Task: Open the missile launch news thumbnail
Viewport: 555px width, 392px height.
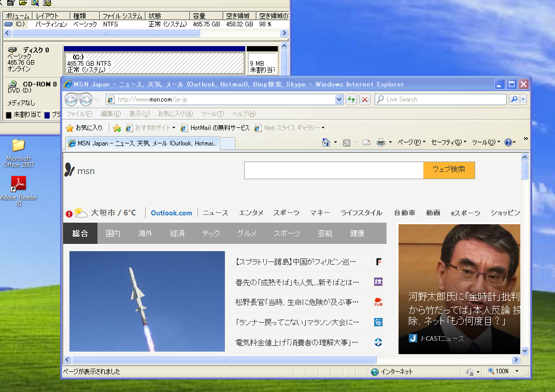Action: (x=147, y=301)
